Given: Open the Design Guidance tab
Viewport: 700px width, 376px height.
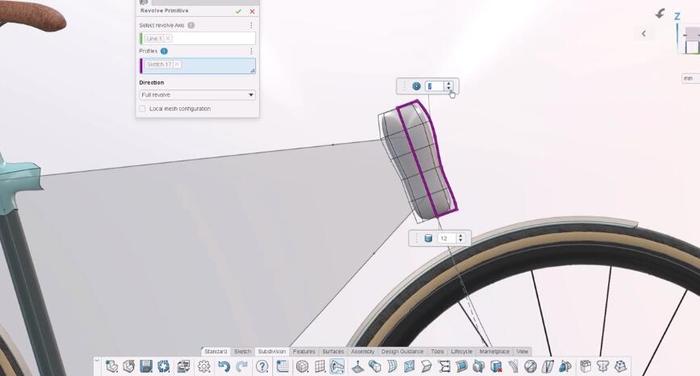Looking at the screenshot, I should point(402,352).
